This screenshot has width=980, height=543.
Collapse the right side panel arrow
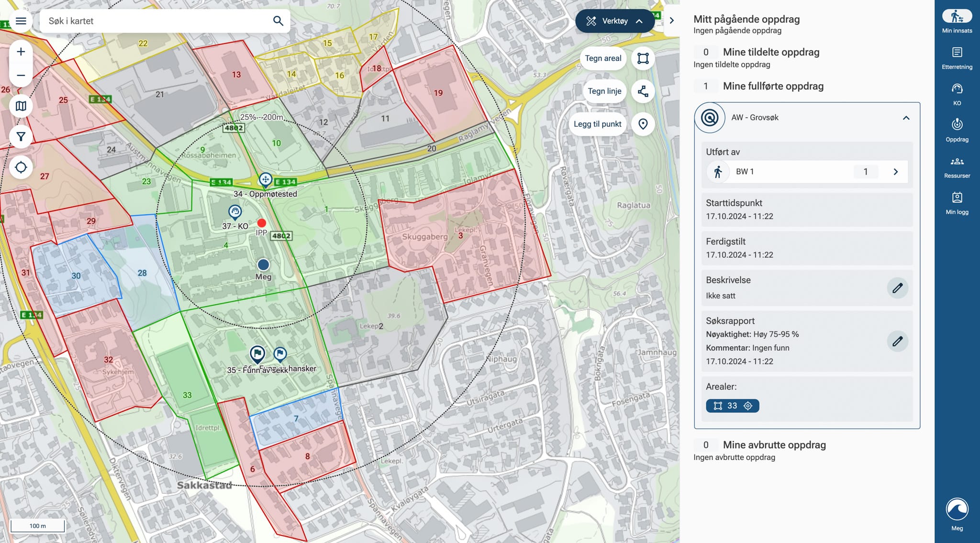[671, 21]
